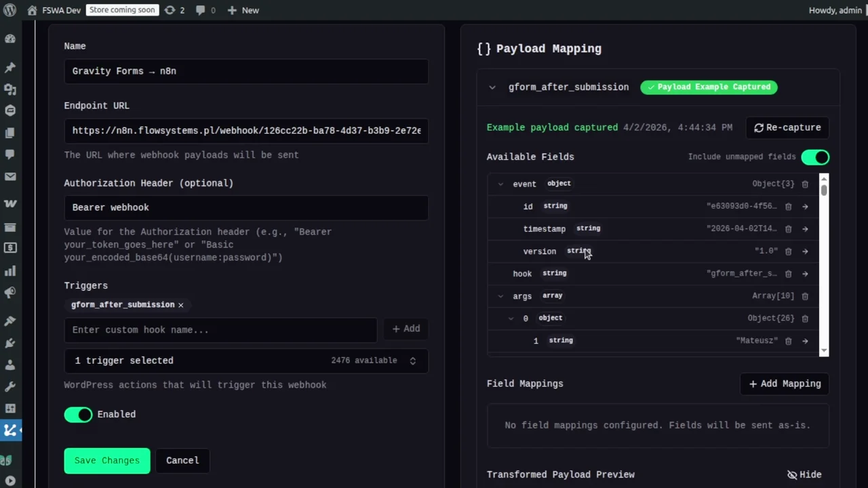Click the scrollbar up arrow
868x488 pixels.
(824, 178)
